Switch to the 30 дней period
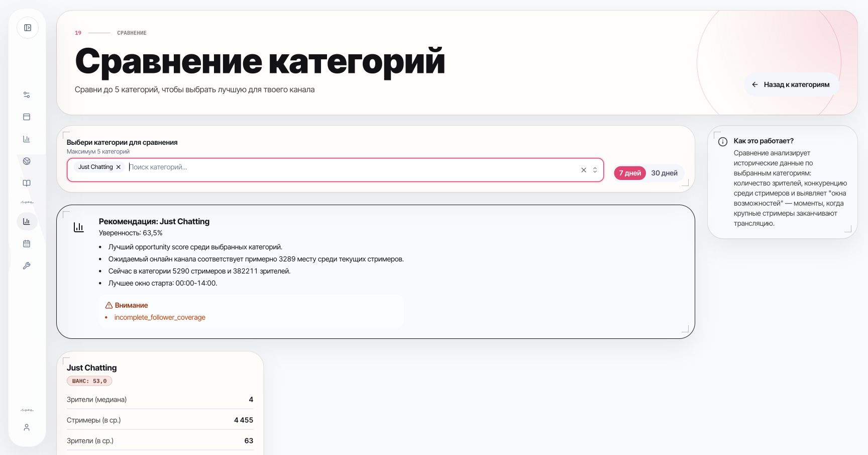The width and height of the screenshot is (868, 455). pos(664,173)
